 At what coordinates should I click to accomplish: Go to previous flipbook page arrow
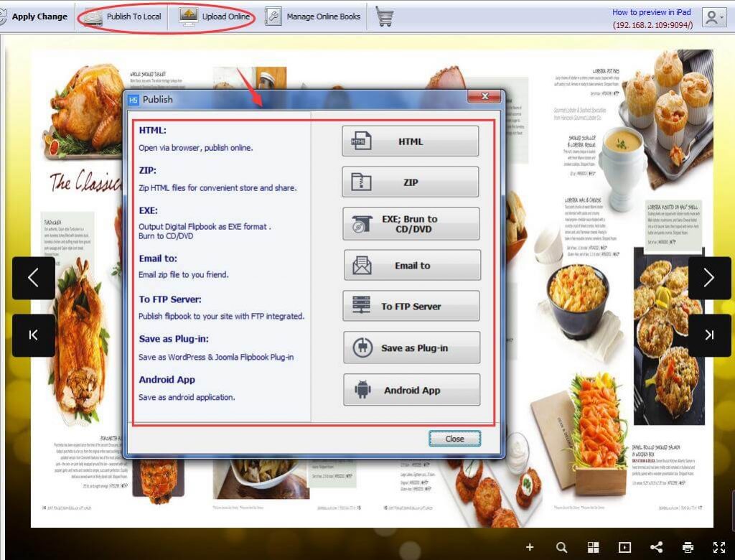coord(33,278)
